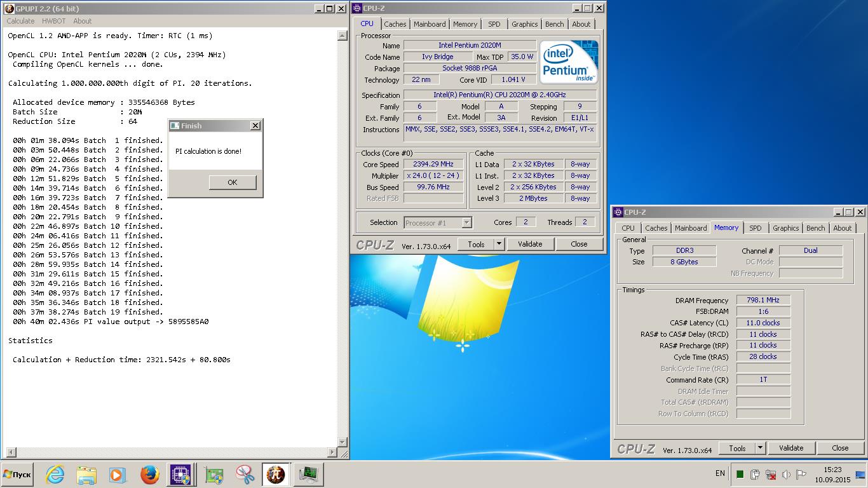Viewport: 868px width, 488px height.
Task: Switch to SPD tab in top CPU-Z
Action: 494,24
